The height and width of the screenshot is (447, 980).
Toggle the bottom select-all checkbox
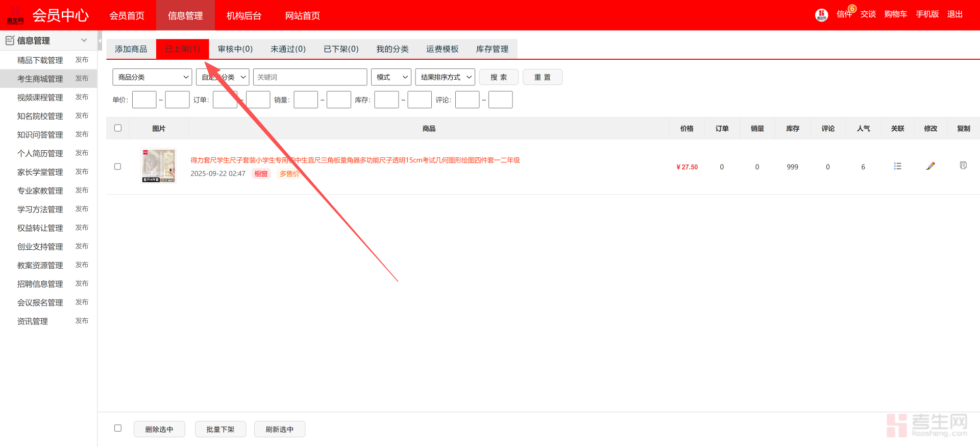click(118, 428)
